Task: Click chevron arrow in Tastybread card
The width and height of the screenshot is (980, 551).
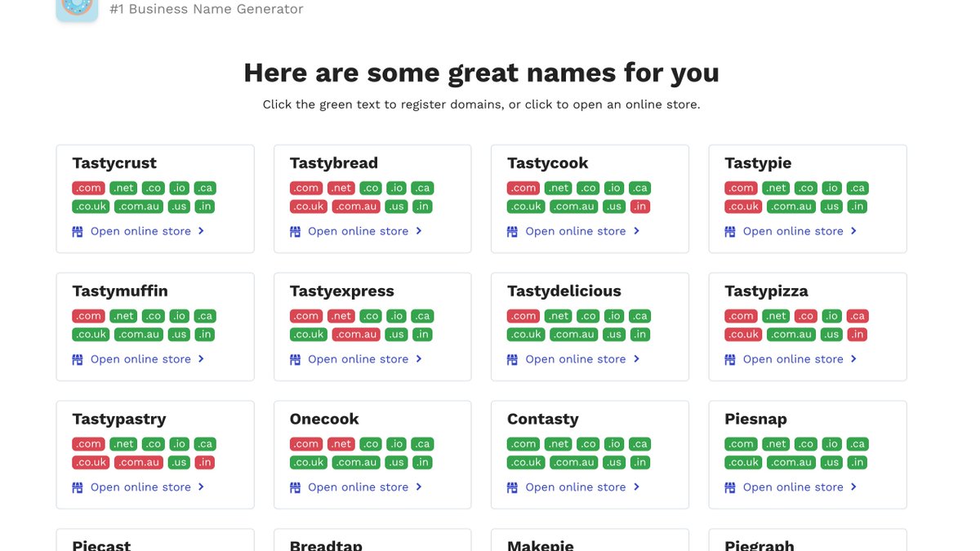Action: (419, 231)
